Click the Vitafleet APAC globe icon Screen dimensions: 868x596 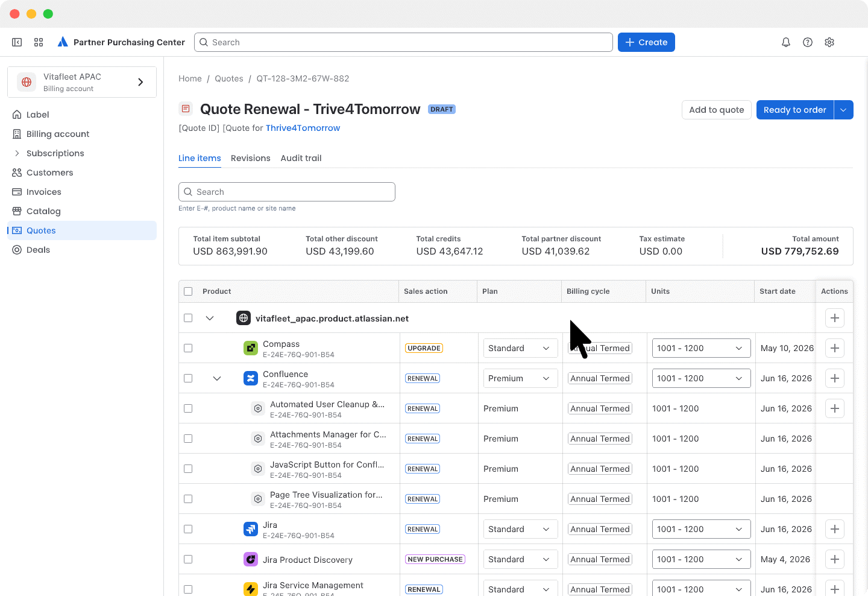click(x=27, y=82)
